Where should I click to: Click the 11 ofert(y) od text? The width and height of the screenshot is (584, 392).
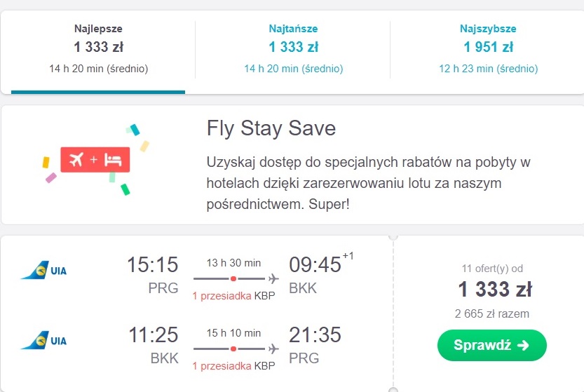tap(492, 269)
